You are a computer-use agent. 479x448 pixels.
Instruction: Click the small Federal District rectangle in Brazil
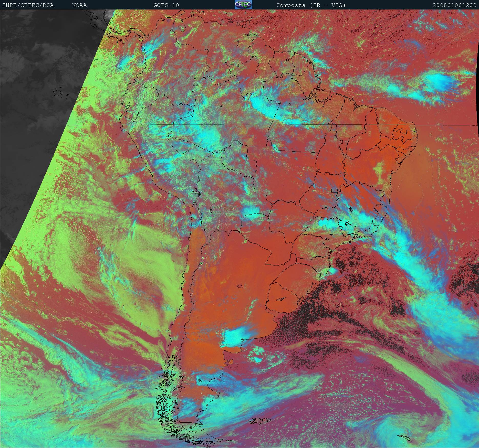pyautogui.click(x=334, y=190)
